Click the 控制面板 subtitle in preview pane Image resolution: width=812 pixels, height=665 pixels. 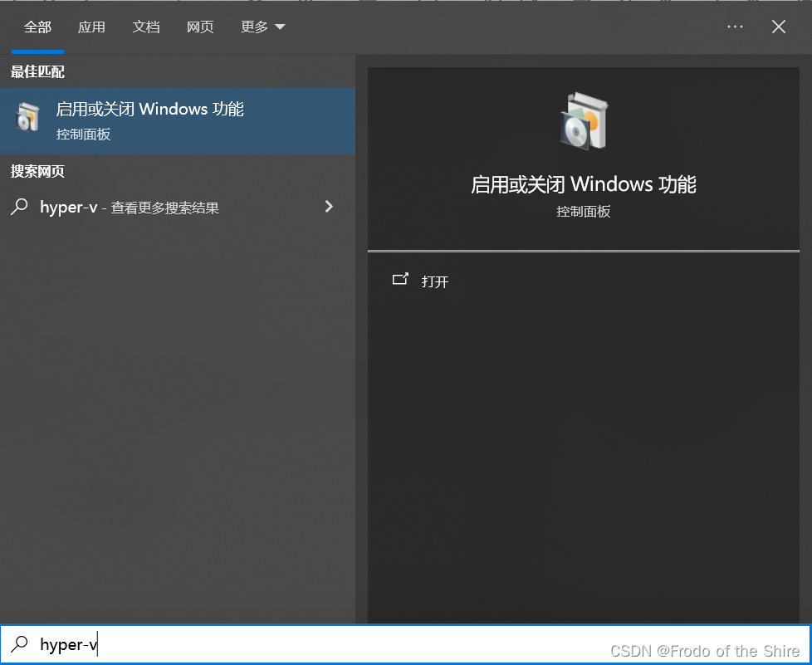(x=584, y=212)
